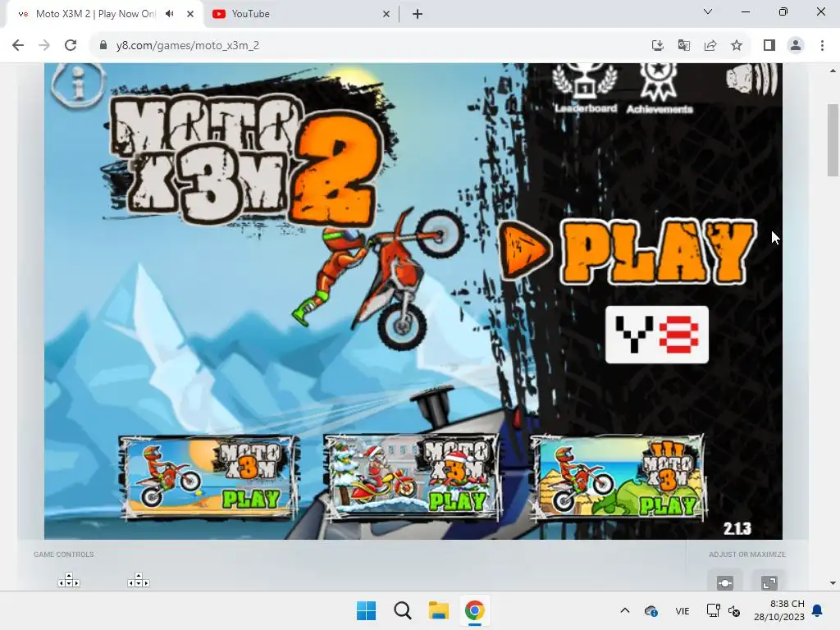Click the VIE input language indicator

(x=682, y=610)
